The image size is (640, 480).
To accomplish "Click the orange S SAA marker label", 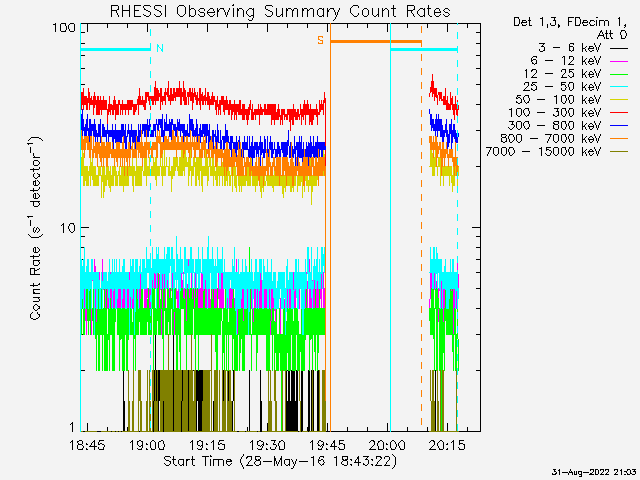I will (x=320, y=40).
